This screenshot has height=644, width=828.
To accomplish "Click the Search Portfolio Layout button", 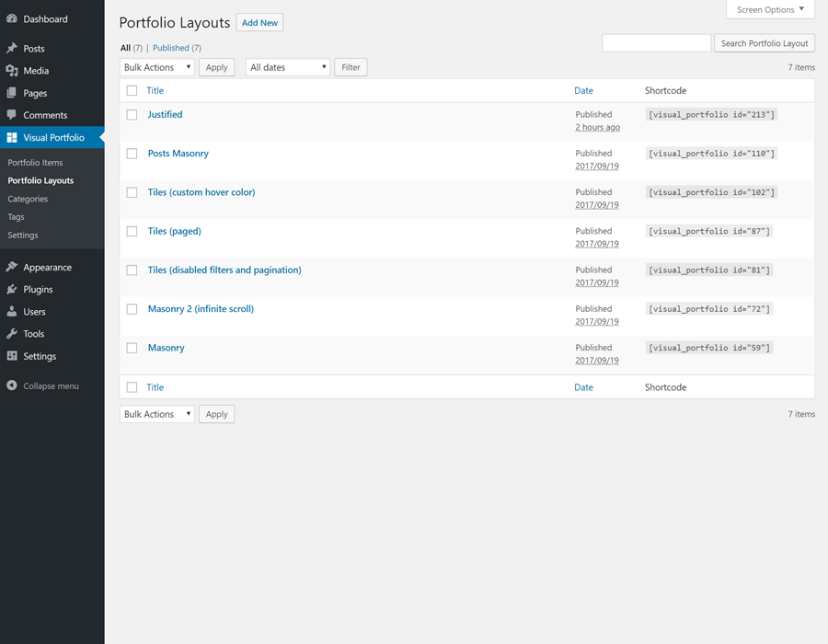I will tap(764, 43).
